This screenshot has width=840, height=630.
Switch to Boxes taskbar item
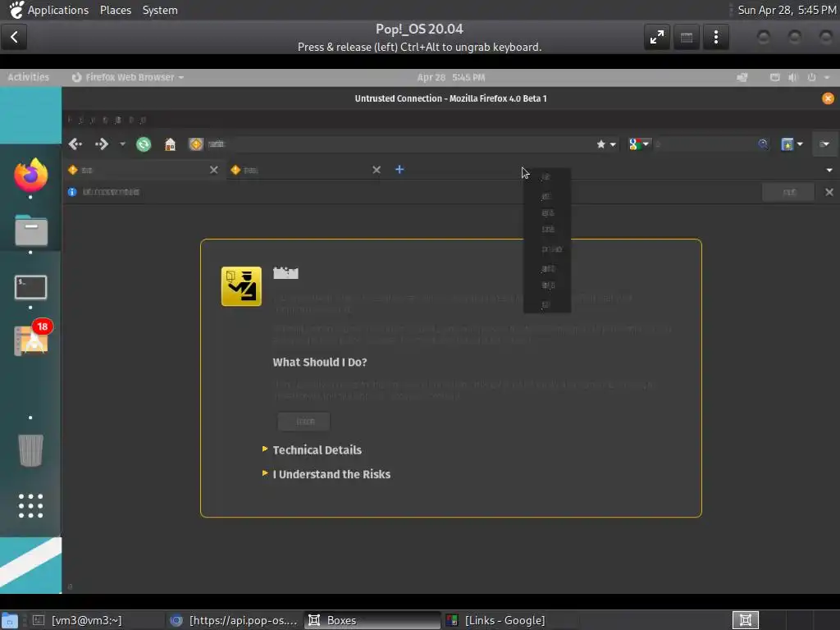coord(373,620)
